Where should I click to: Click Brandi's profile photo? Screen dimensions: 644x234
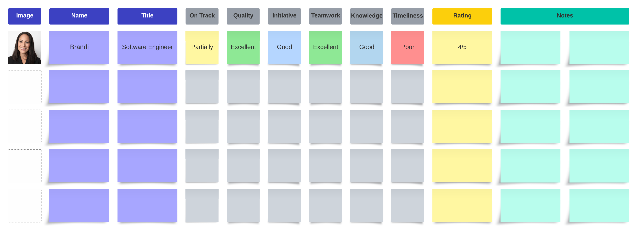[24, 47]
